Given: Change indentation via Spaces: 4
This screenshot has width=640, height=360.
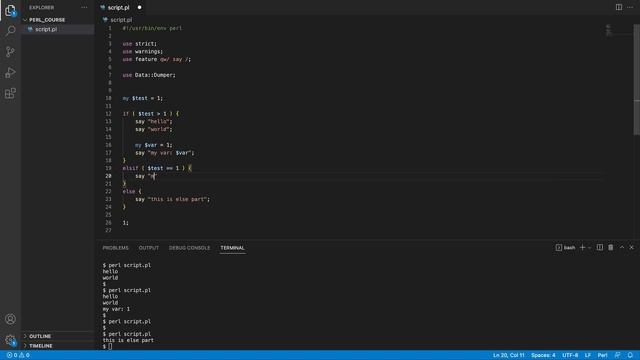Looking at the screenshot, I should [543, 355].
